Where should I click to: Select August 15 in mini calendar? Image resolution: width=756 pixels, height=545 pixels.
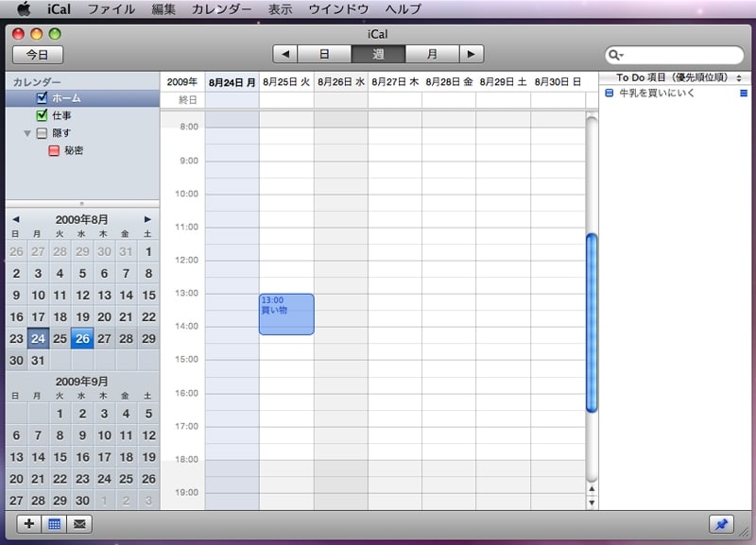tap(148, 295)
